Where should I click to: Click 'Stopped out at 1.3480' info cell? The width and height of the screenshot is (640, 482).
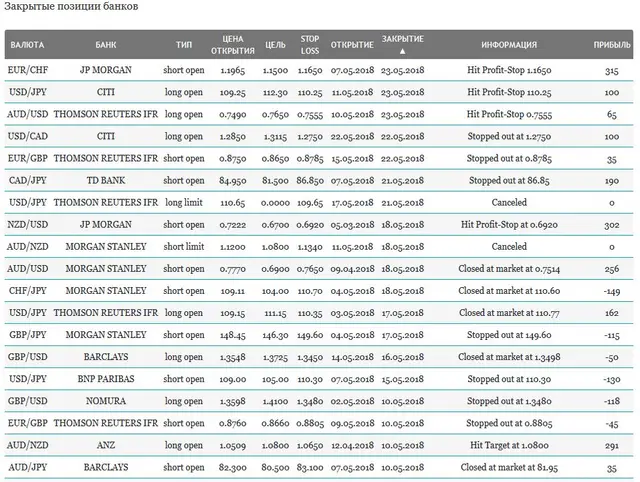[509, 401]
